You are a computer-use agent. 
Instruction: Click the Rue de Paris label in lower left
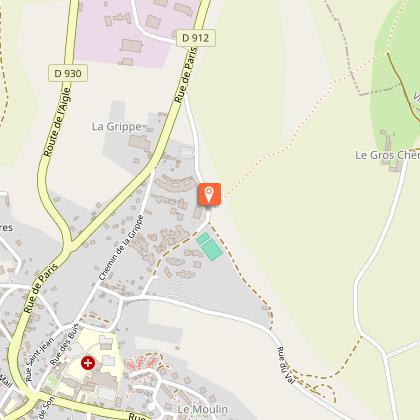pyautogui.click(x=41, y=289)
